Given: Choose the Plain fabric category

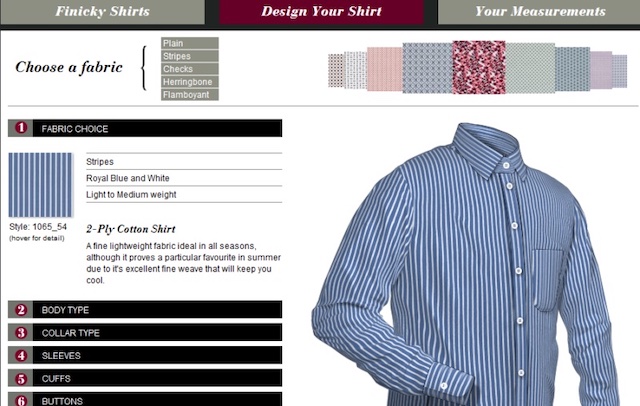Looking at the screenshot, I should [190, 43].
